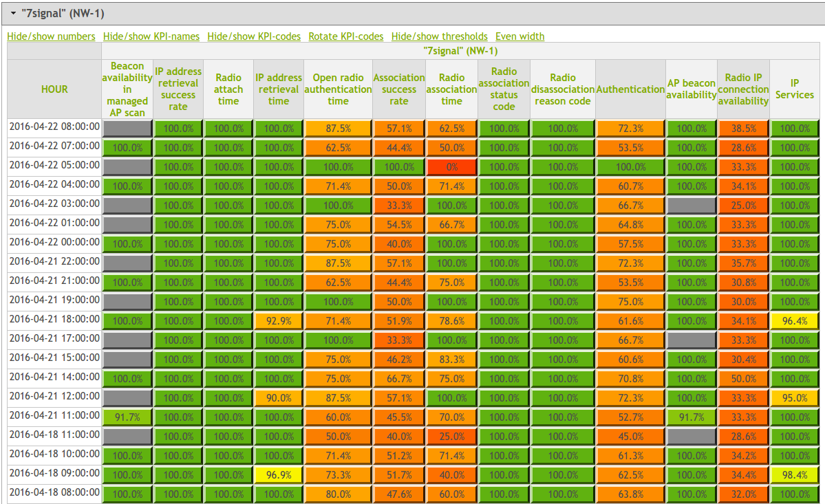
Task: Click 50.0% cell in Radio IP connection availability column
Action: (743, 379)
